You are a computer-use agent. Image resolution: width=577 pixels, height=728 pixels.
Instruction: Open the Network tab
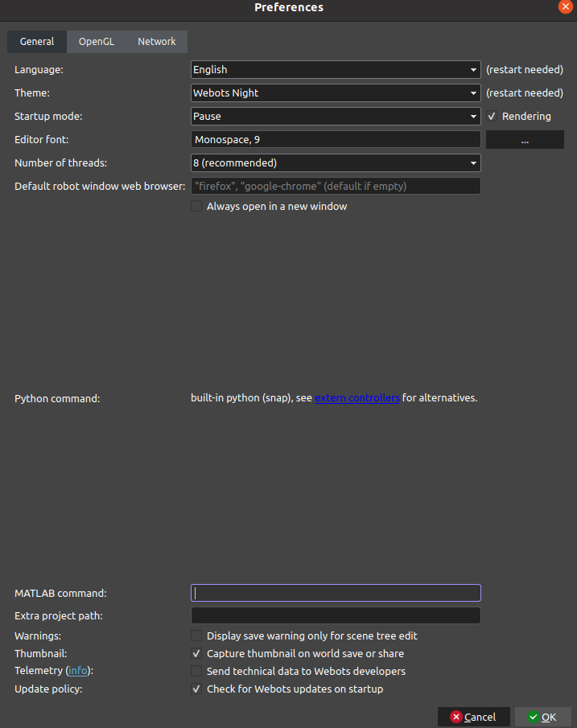[157, 42]
